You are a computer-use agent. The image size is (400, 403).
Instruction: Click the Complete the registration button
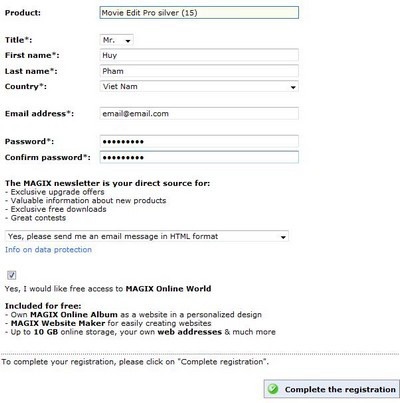[x=331, y=389]
